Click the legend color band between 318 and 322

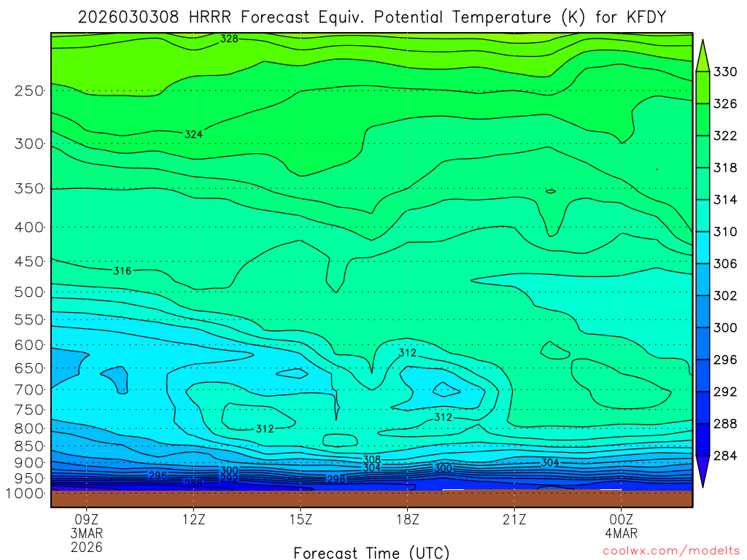point(703,152)
